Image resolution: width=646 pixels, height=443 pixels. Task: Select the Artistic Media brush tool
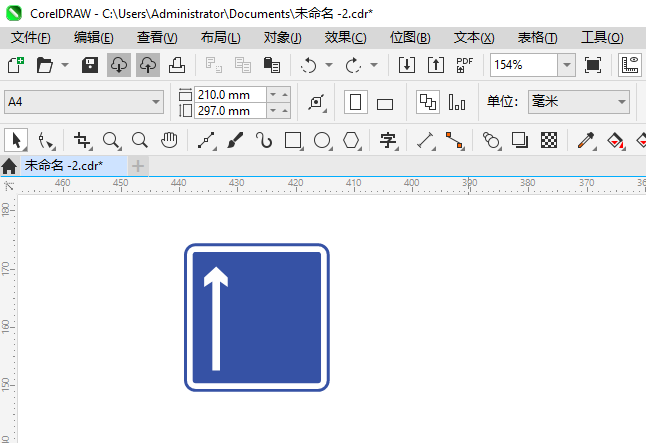pyautogui.click(x=235, y=141)
